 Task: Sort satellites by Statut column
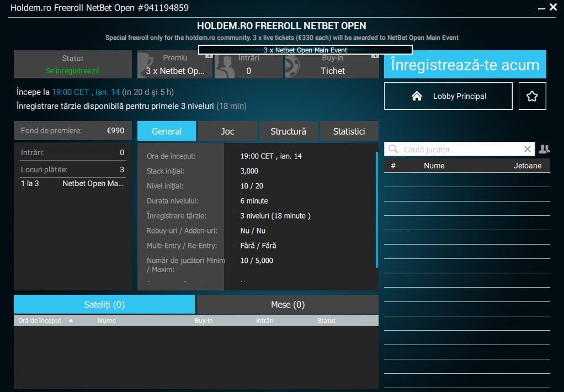tap(326, 320)
